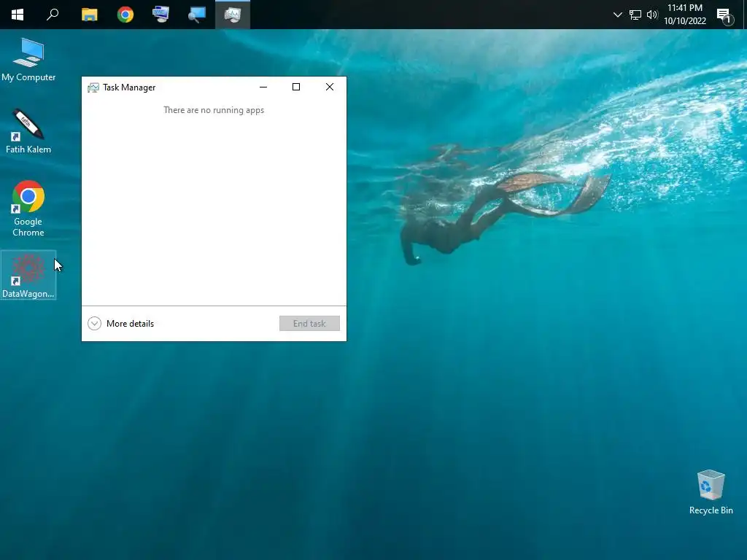Click Task Manager title bar icon
This screenshot has width=747, height=560.
(x=93, y=87)
